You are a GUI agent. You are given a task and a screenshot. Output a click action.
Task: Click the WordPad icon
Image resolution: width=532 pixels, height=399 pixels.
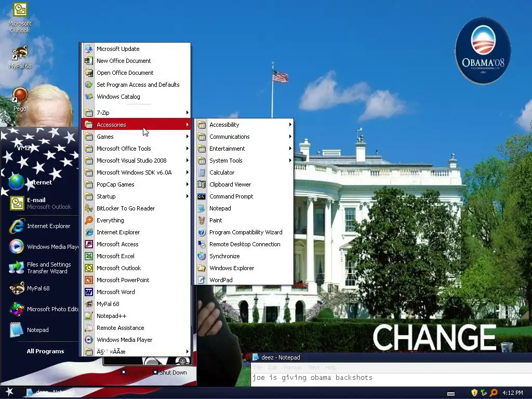click(202, 280)
